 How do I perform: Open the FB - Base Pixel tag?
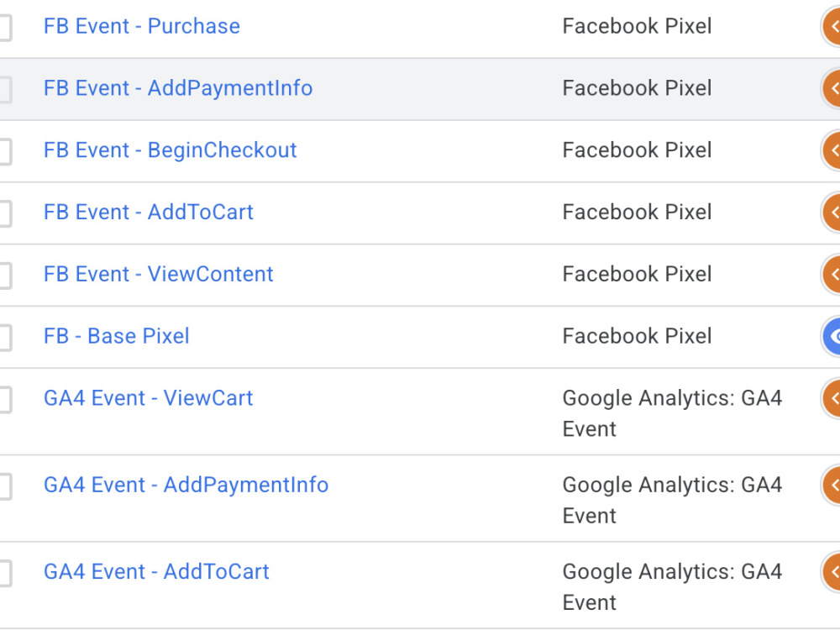click(116, 337)
